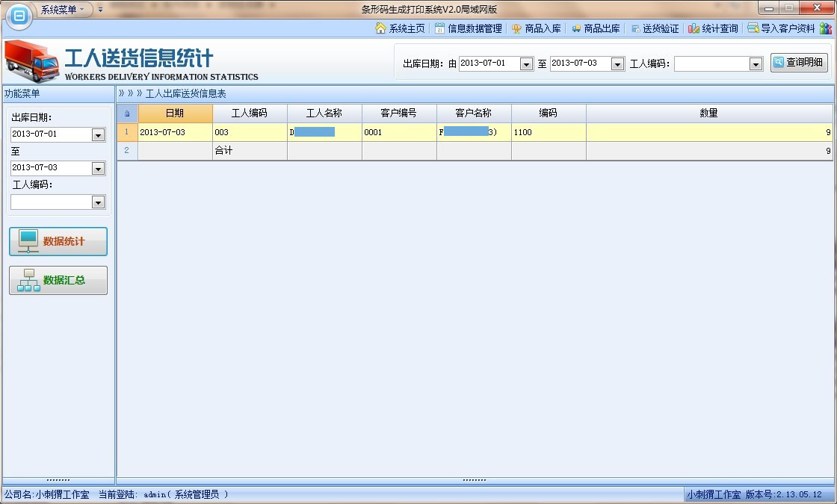
Task: Open 导入客户资料 function
Action: tap(782, 28)
